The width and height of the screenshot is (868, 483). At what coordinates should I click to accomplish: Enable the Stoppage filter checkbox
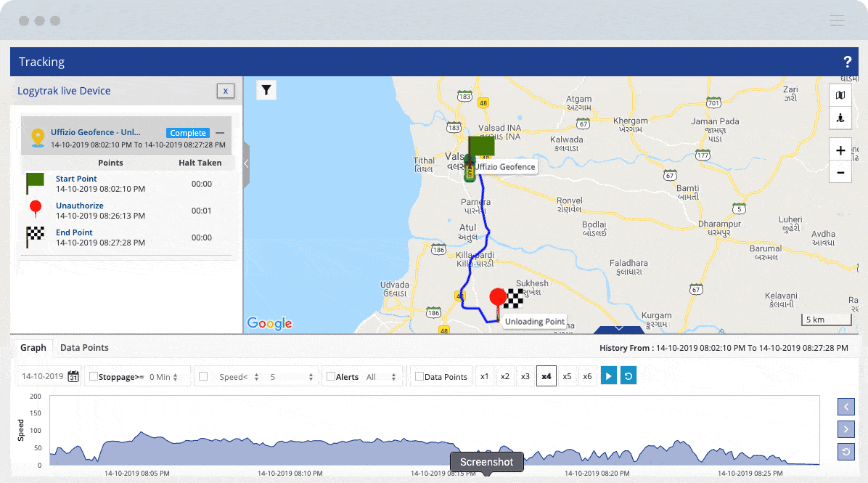tap(94, 377)
